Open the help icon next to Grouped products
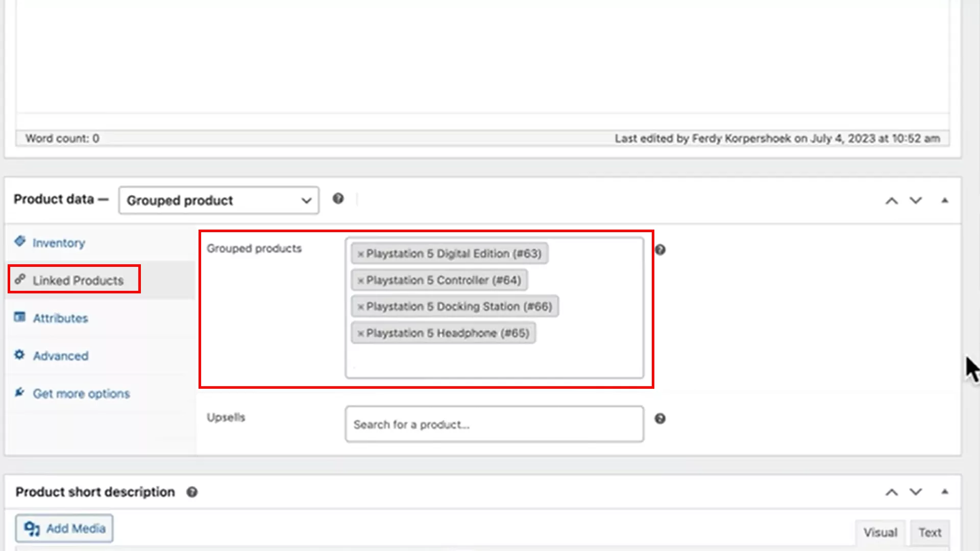The height and width of the screenshot is (551, 980). tap(660, 249)
